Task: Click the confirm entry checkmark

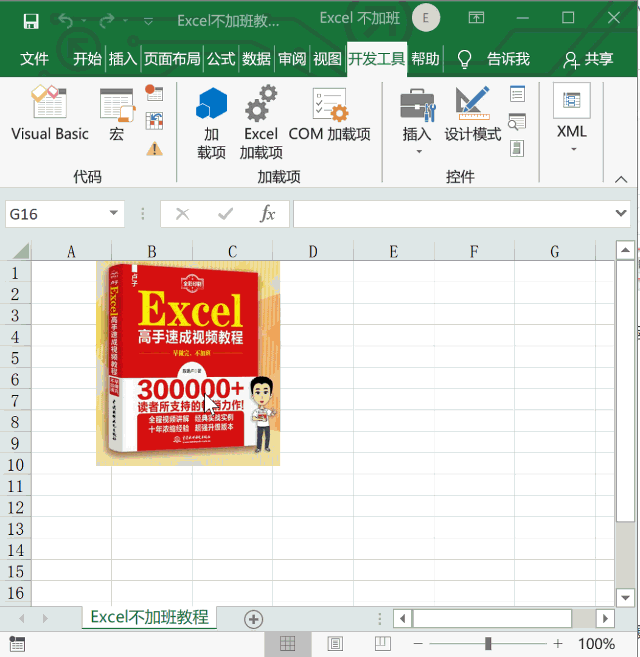Action: point(225,214)
